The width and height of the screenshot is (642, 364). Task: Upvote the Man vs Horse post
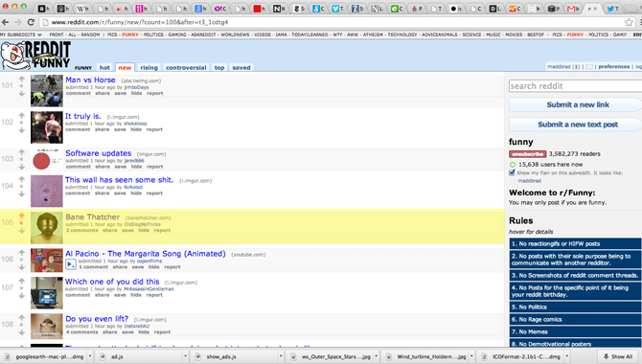[x=22, y=79]
